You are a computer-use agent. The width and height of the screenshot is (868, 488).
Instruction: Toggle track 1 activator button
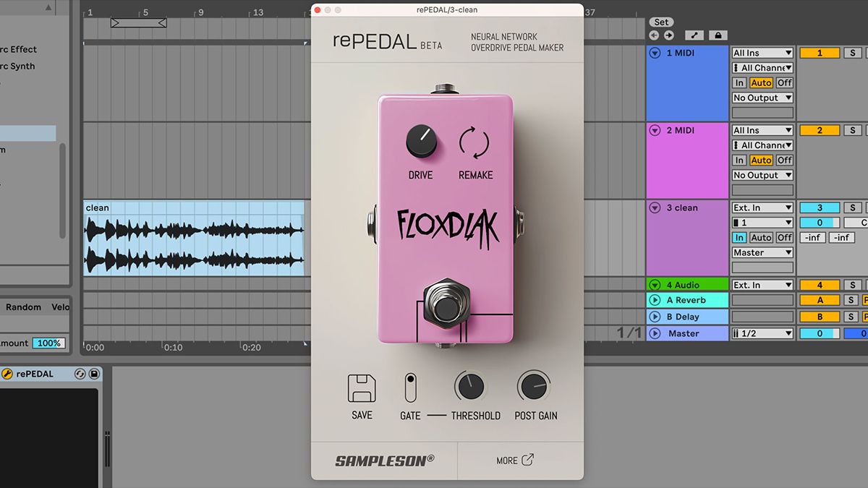(x=820, y=53)
